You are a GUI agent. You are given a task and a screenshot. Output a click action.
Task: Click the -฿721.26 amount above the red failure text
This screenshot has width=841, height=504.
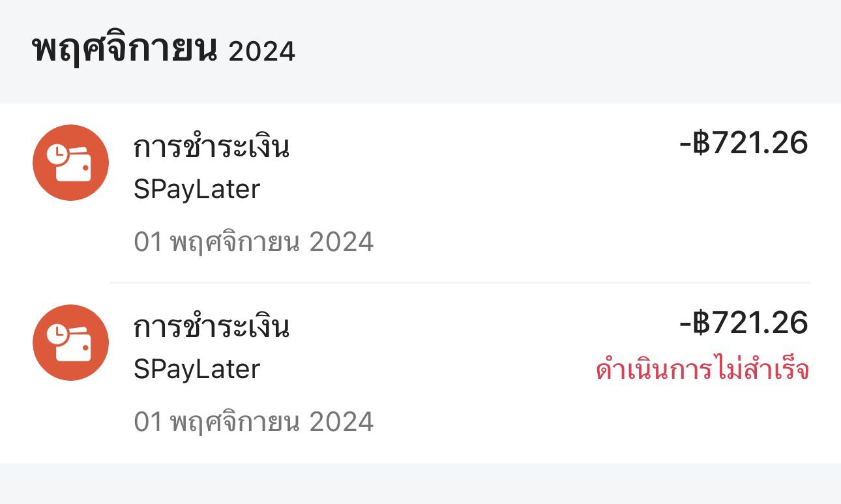click(744, 323)
